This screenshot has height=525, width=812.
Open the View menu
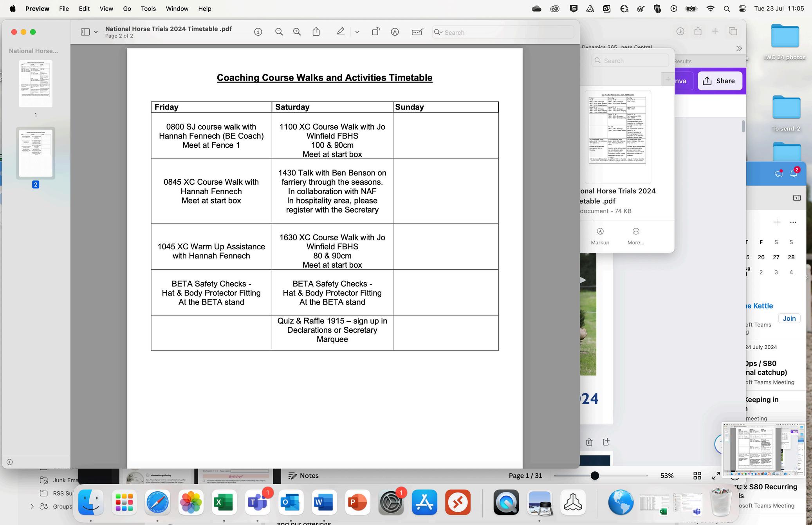pyautogui.click(x=106, y=9)
